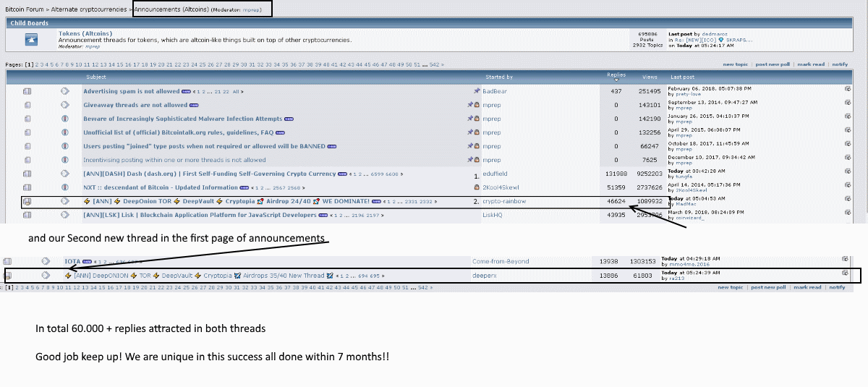Open 'Advertising spam is not allowed' thread
Screen dimensions: 868x387
[131, 91]
